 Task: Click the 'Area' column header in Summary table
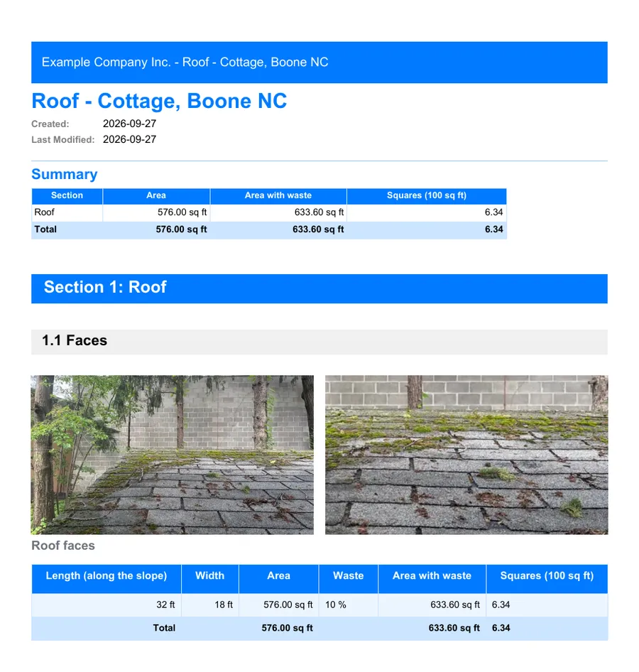(156, 195)
